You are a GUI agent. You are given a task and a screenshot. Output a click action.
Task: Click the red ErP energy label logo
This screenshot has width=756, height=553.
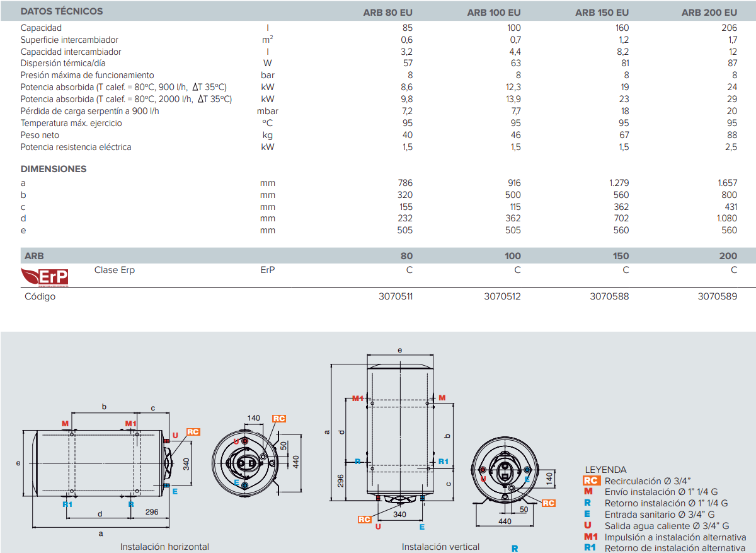coord(44,277)
